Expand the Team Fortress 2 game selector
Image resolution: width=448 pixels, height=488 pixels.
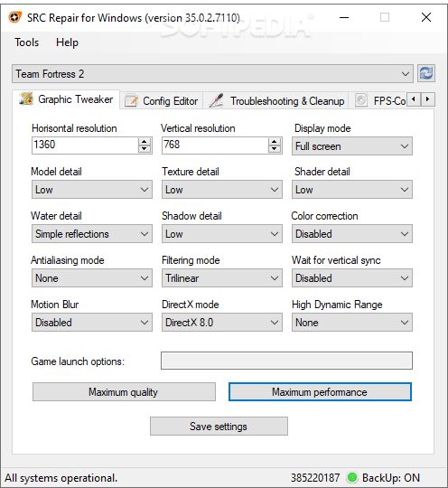click(212, 74)
